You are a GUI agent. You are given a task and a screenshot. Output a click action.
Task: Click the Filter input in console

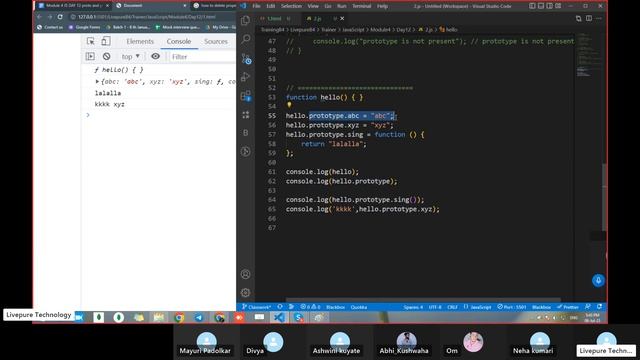(202, 57)
